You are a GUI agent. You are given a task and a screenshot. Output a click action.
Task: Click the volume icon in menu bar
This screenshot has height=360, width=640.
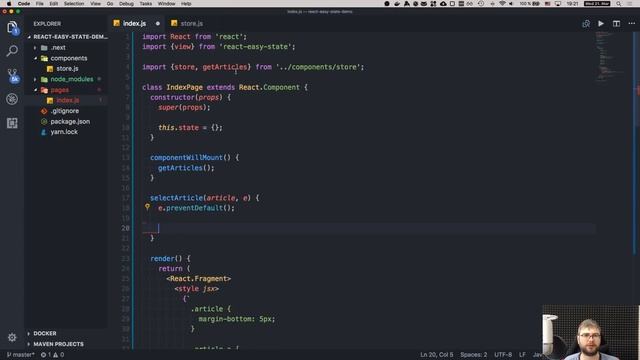tap(511, 4)
